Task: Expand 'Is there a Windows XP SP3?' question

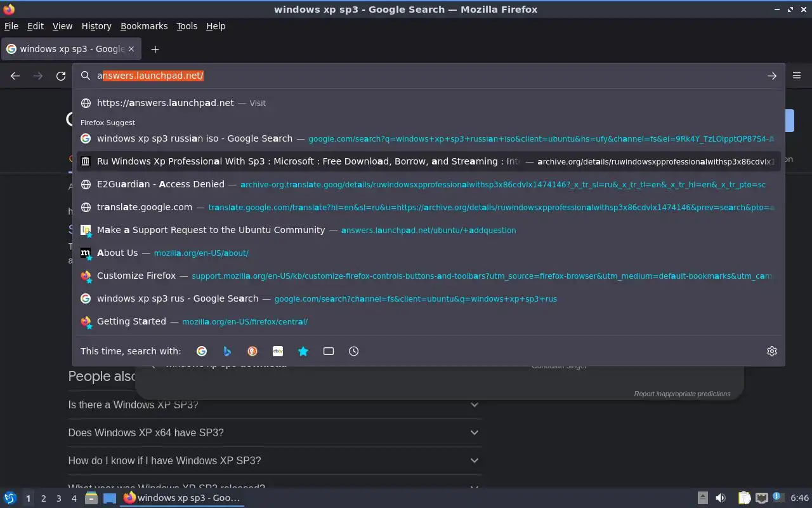Action: (x=275, y=404)
